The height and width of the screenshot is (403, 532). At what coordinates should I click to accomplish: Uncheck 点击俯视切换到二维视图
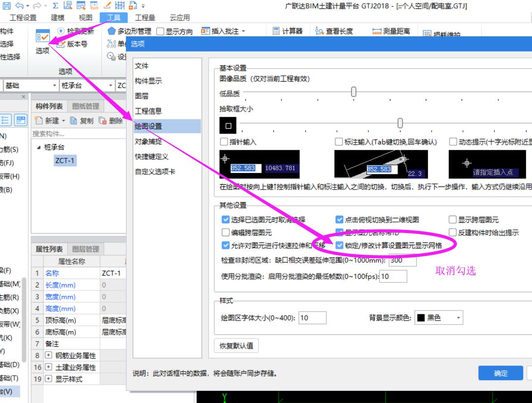pos(339,220)
